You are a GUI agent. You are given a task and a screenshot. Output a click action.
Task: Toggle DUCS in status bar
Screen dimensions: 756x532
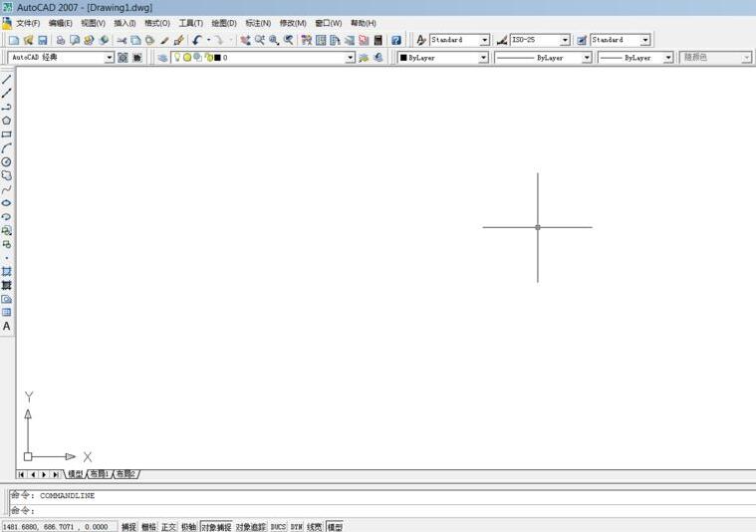[278, 527]
